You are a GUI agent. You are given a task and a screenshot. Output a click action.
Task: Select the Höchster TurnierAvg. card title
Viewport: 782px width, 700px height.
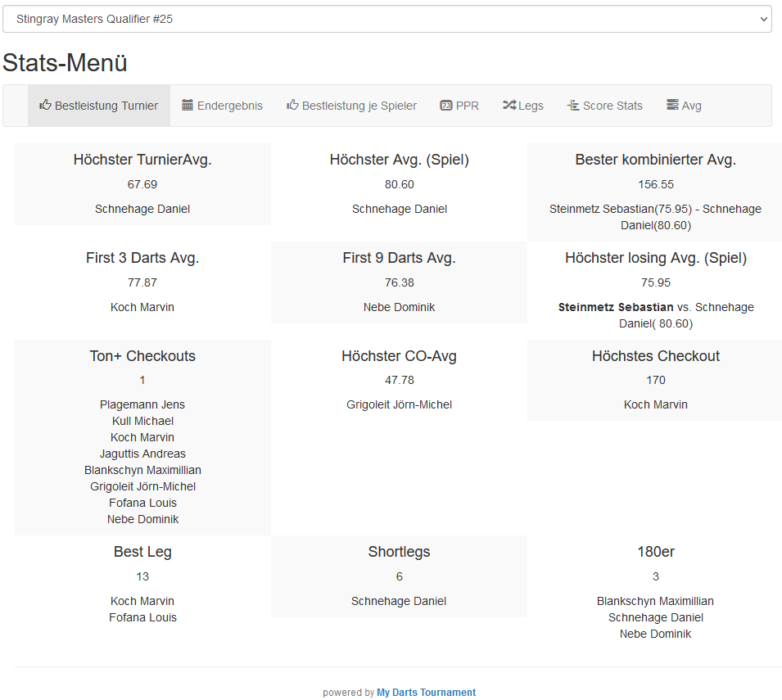tap(142, 160)
